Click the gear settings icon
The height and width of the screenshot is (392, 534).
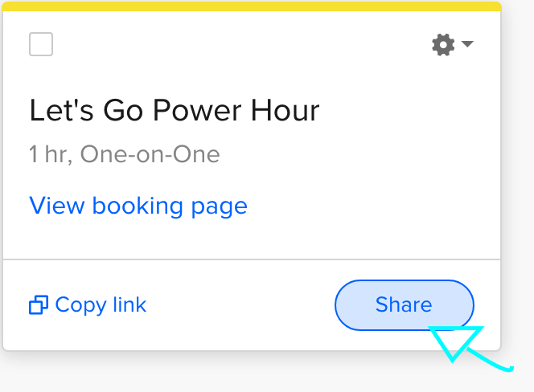443,44
